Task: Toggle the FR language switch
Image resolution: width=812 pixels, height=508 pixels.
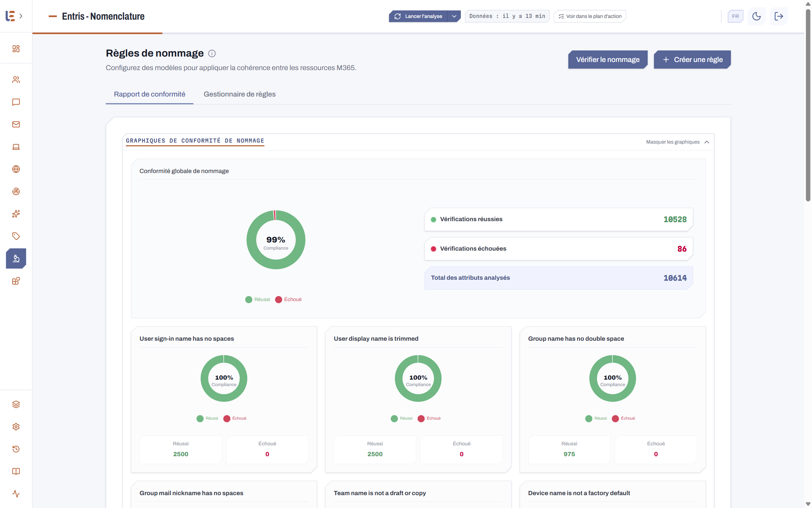Action: [735, 16]
